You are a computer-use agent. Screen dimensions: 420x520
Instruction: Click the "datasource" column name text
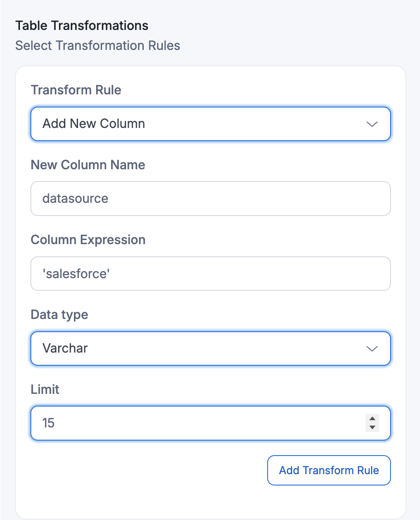point(75,199)
